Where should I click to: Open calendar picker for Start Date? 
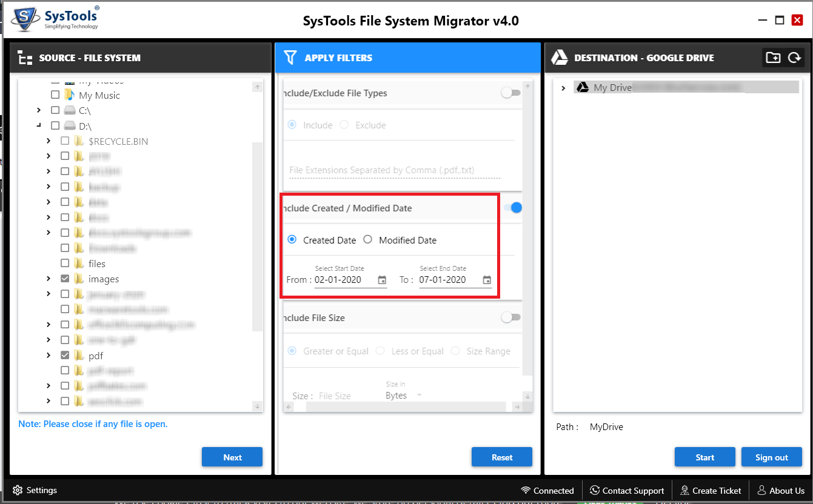point(382,280)
